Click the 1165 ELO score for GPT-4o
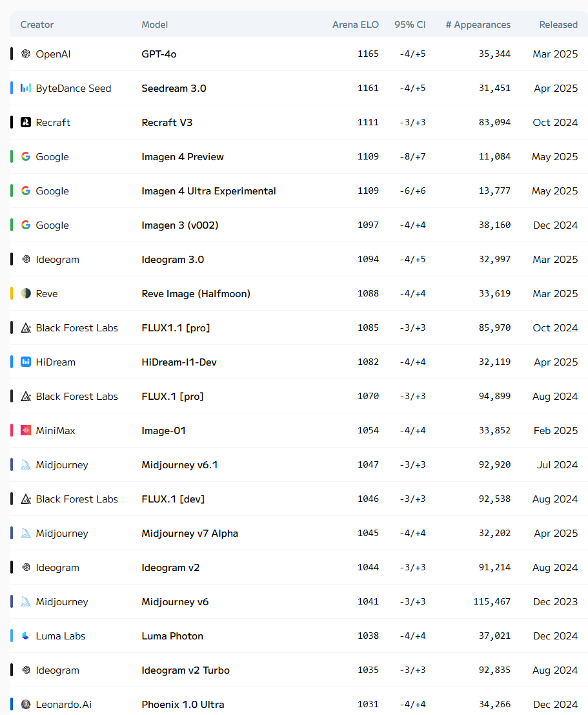The image size is (588, 715). click(368, 54)
